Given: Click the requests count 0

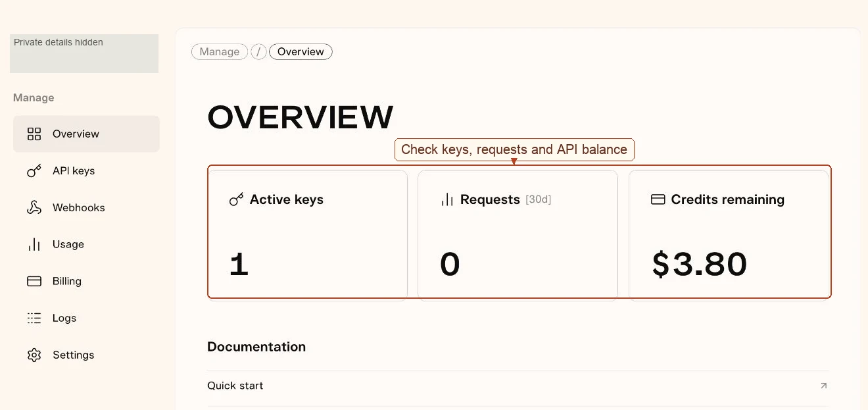Looking at the screenshot, I should [x=450, y=265].
